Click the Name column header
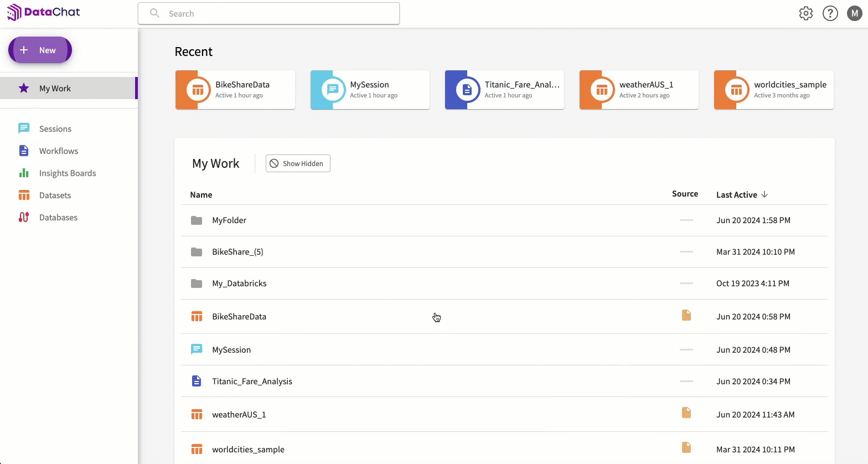This screenshot has width=868, height=464. point(201,195)
